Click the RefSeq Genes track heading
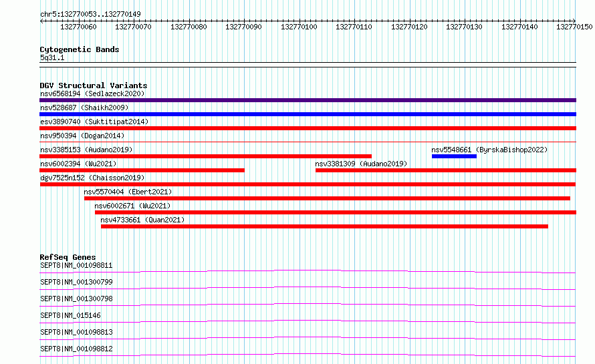 [68, 257]
